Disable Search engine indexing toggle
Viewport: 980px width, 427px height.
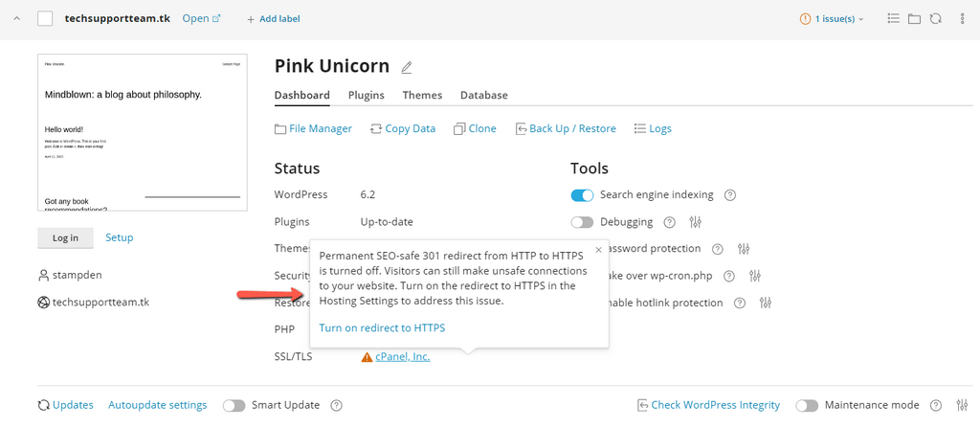click(x=582, y=195)
